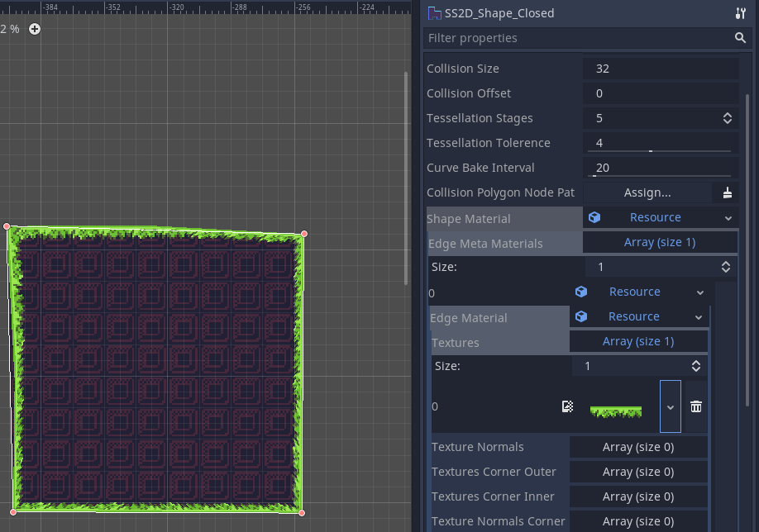Delete texture element 0 with trash icon
759x532 pixels.
pyautogui.click(x=696, y=406)
